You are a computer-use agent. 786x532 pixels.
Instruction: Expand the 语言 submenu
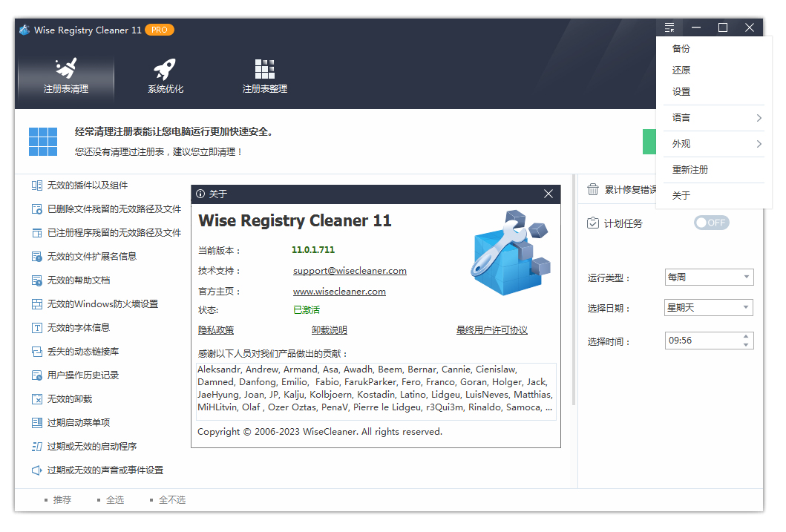(x=714, y=118)
